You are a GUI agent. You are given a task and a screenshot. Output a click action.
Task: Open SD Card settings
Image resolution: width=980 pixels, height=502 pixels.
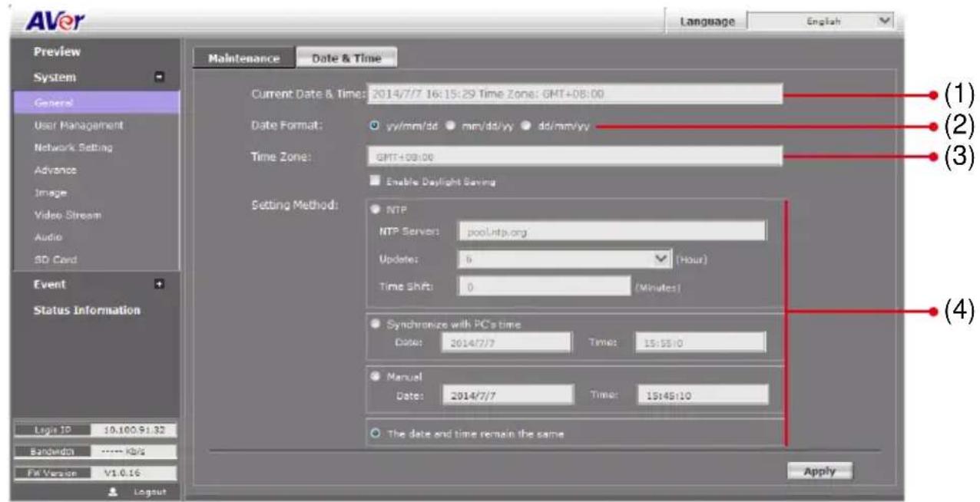[x=55, y=260]
